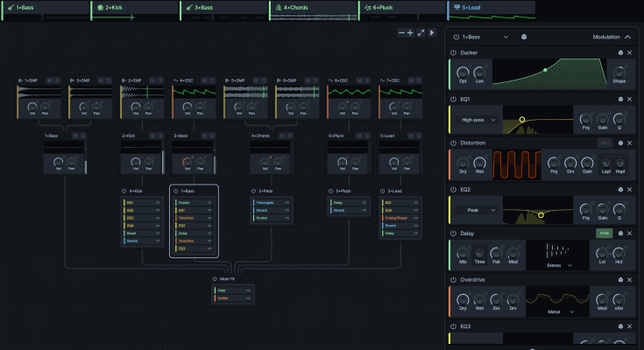Zoom out using the minus icon
The image size is (644, 350).
pos(402,32)
